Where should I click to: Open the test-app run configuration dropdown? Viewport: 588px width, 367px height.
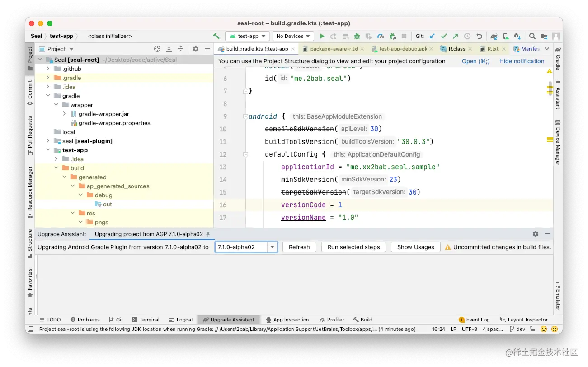[248, 36]
